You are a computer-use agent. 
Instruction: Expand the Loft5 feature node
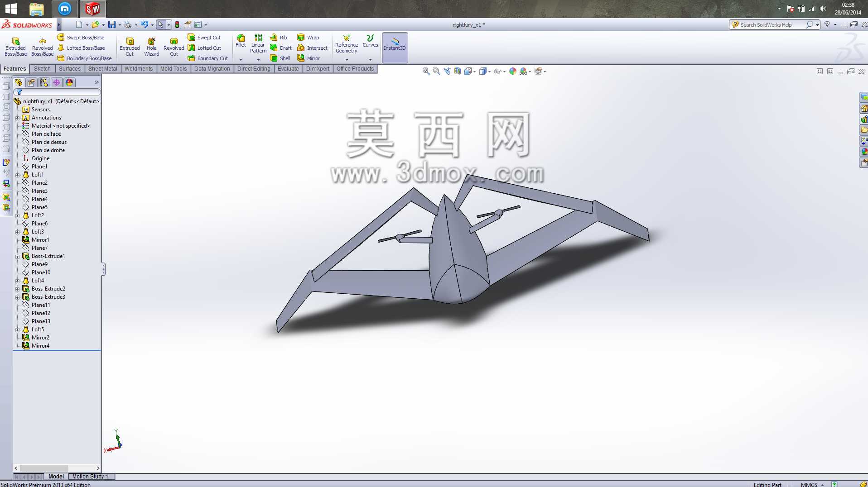click(18, 329)
